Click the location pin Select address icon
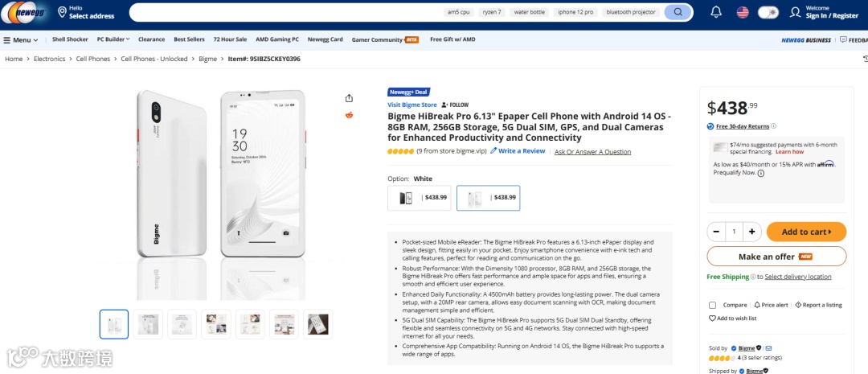The image size is (868, 374). 62,12
